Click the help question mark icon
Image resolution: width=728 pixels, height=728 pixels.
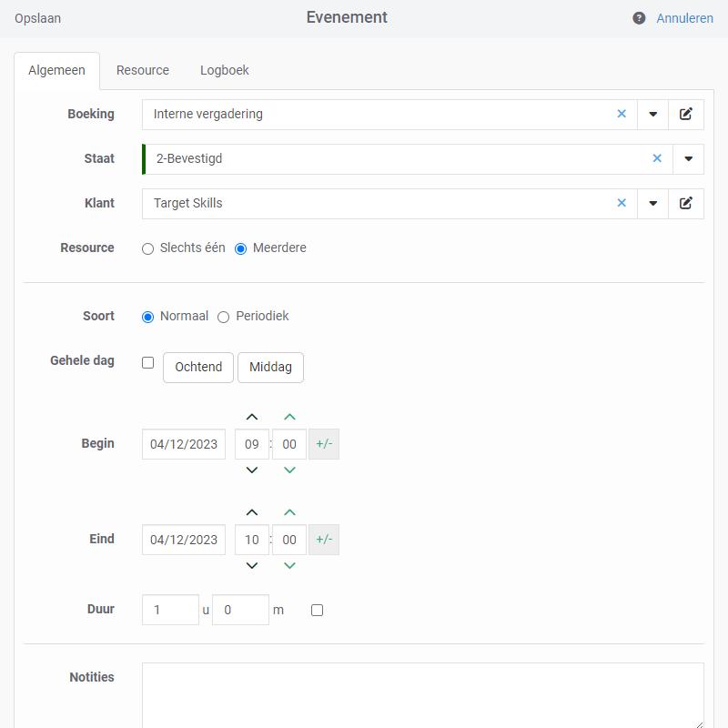pyautogui.click(x=639, y=18)
